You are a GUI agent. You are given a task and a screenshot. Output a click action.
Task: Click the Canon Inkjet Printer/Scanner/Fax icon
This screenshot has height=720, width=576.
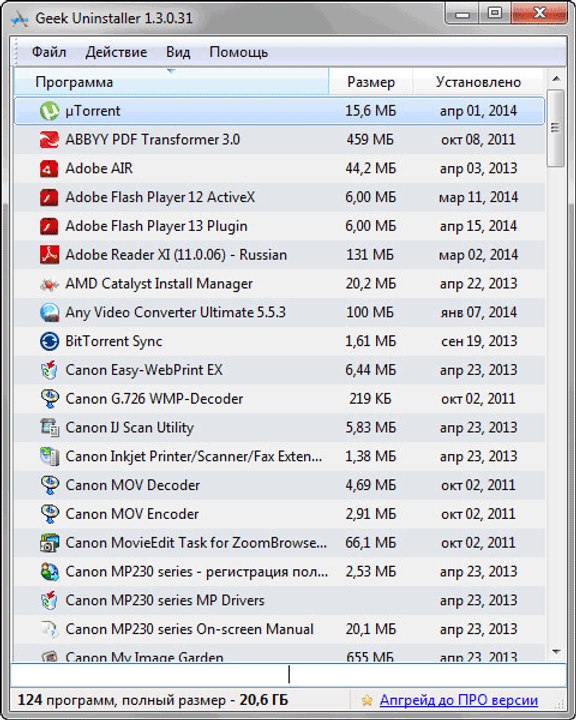[49, 457]
